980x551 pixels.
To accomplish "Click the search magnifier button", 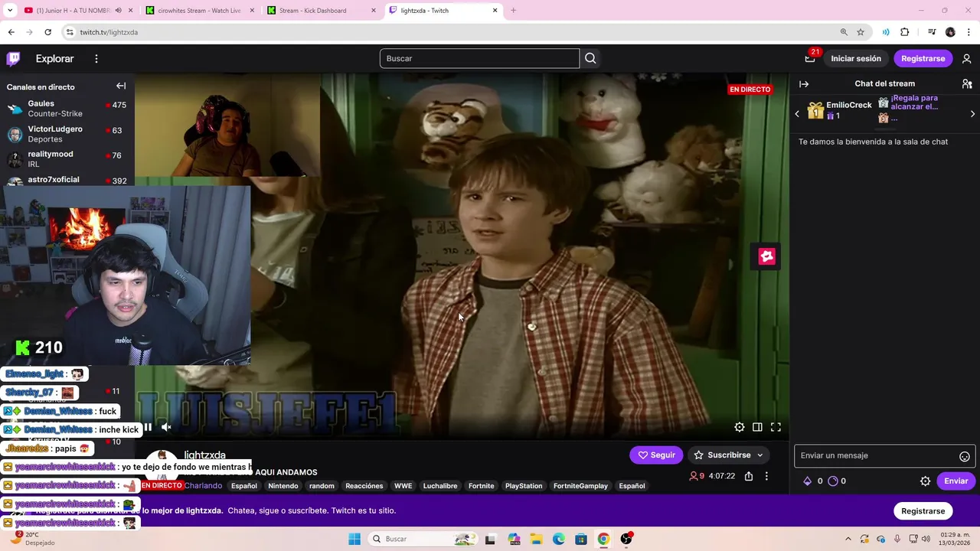I will point(590,58).
